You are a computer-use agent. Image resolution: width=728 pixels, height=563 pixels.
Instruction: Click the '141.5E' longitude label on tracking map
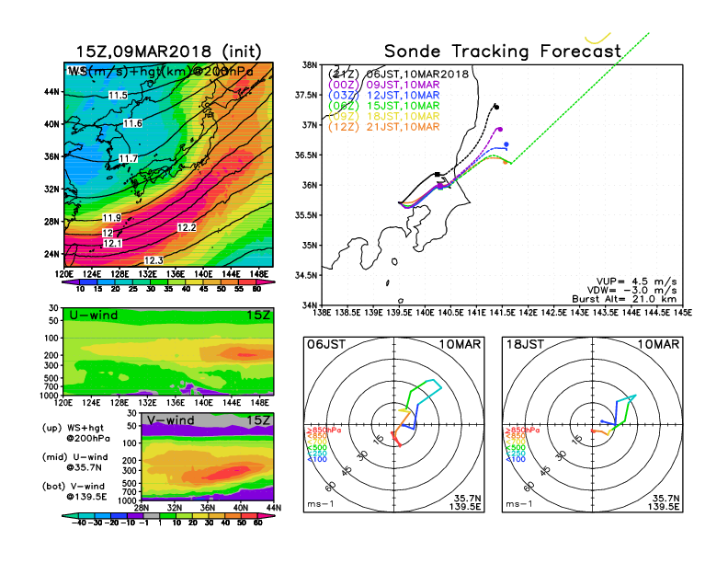(503, 312)
